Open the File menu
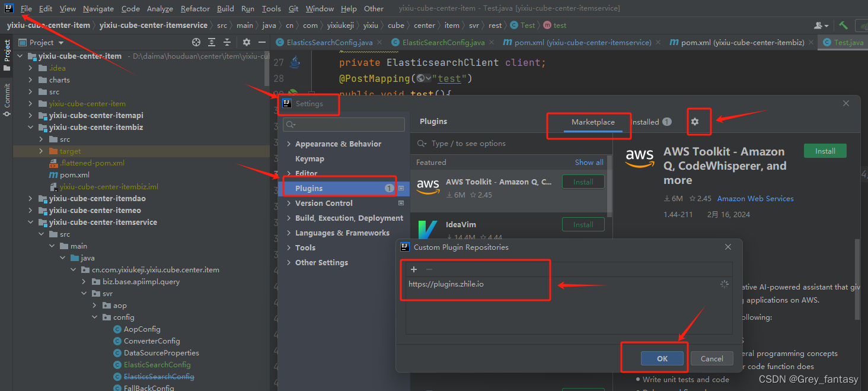Screen dimensions: 868x391 tap(26, 8)
